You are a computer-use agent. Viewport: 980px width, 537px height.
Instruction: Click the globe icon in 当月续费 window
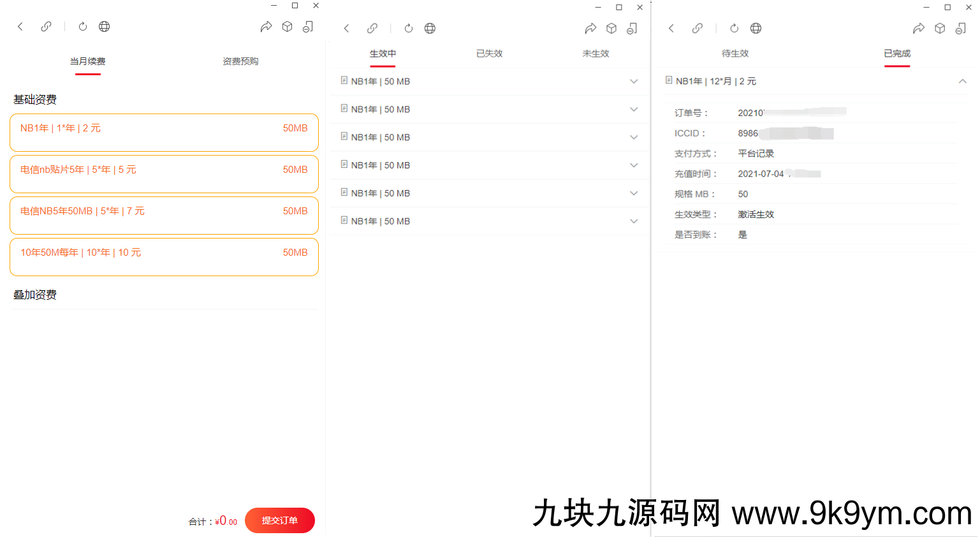[x=105, y=27]
